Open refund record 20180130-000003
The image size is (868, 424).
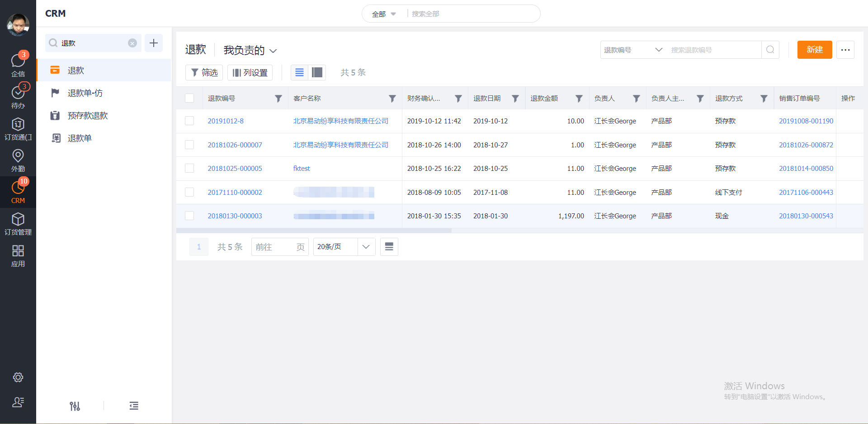coord(235,216)
